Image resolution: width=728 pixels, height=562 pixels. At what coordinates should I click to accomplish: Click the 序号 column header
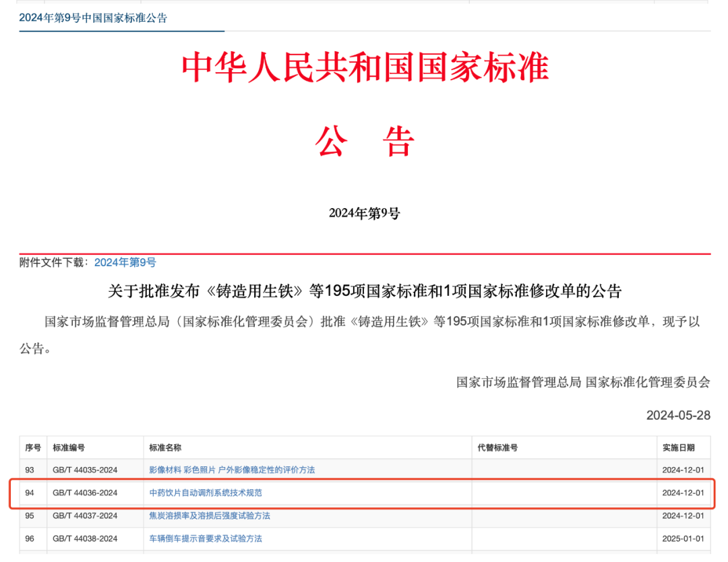tap(33, 448)
